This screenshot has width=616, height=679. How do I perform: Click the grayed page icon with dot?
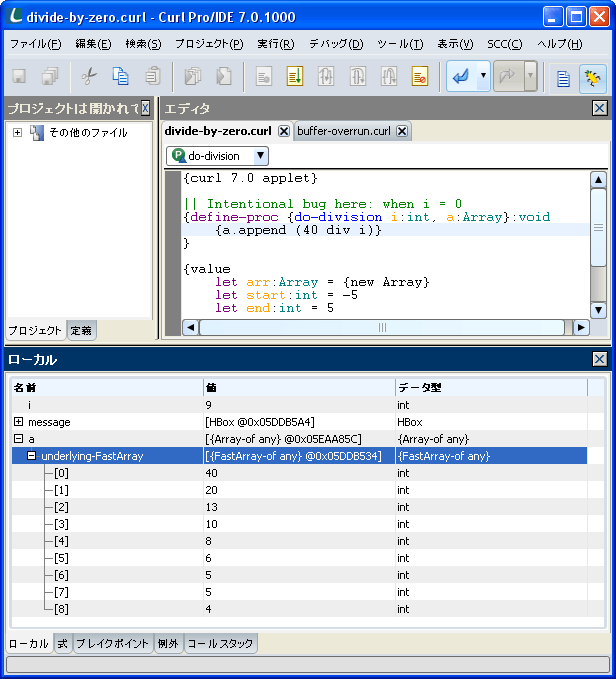click(264, 77)
